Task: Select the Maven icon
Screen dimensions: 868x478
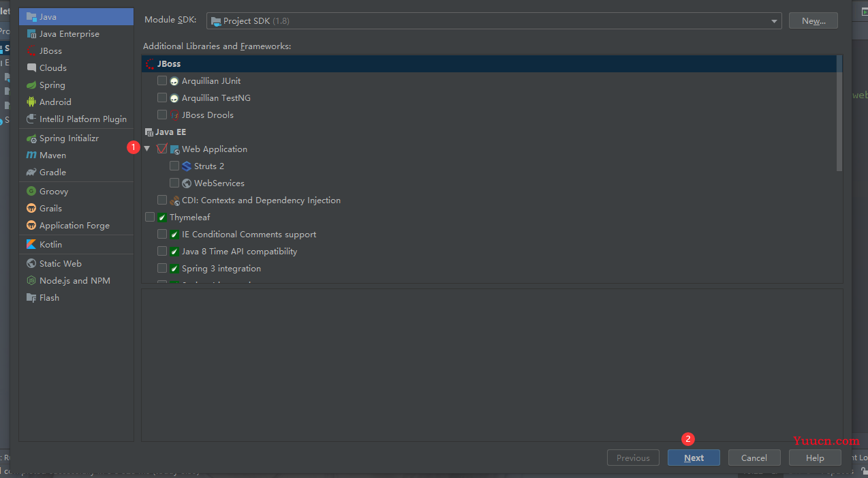Action: pos(31,155)
